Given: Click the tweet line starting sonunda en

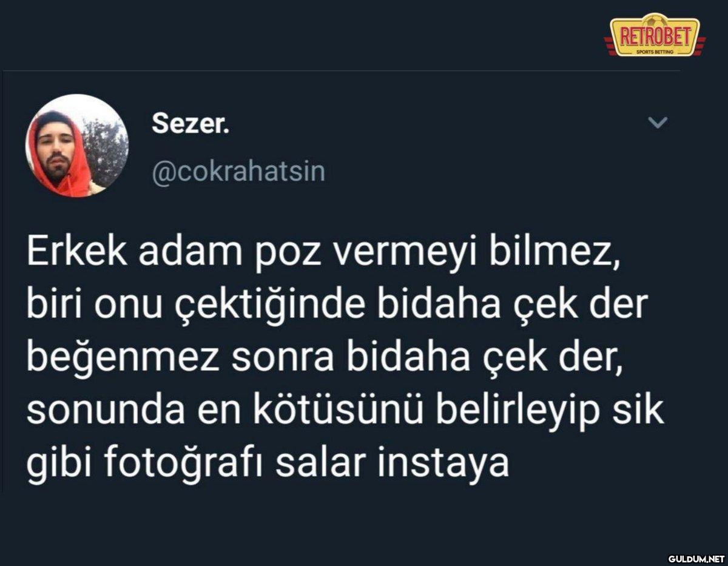Looking at the screenshot, I should [x=345, y=411].
